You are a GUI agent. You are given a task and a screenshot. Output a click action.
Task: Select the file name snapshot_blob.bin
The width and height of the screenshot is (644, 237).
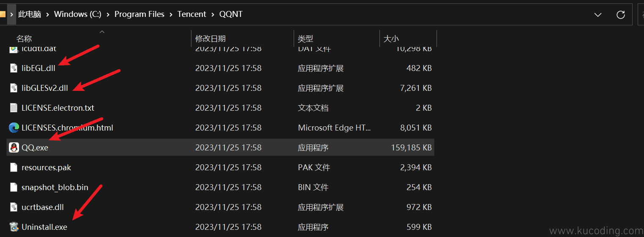point(55,187)
